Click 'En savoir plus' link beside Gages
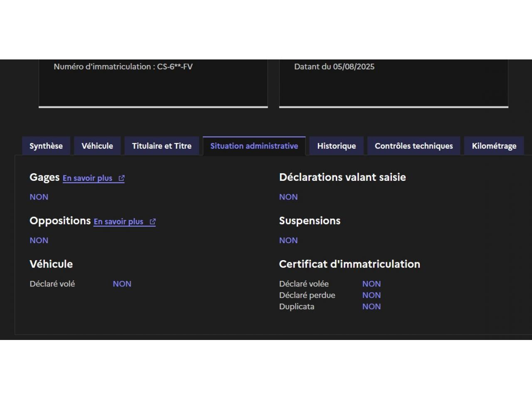532x399 pixels. 88,178
